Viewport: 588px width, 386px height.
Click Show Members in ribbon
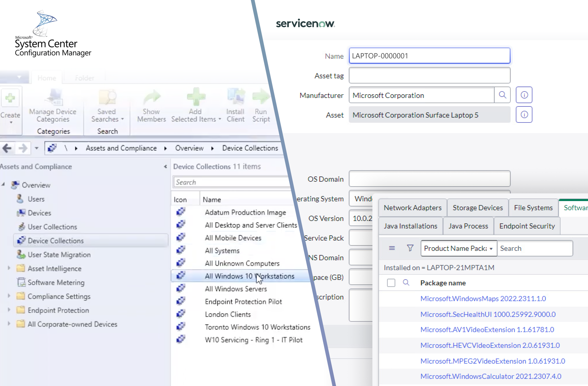[x=151, y=105]
